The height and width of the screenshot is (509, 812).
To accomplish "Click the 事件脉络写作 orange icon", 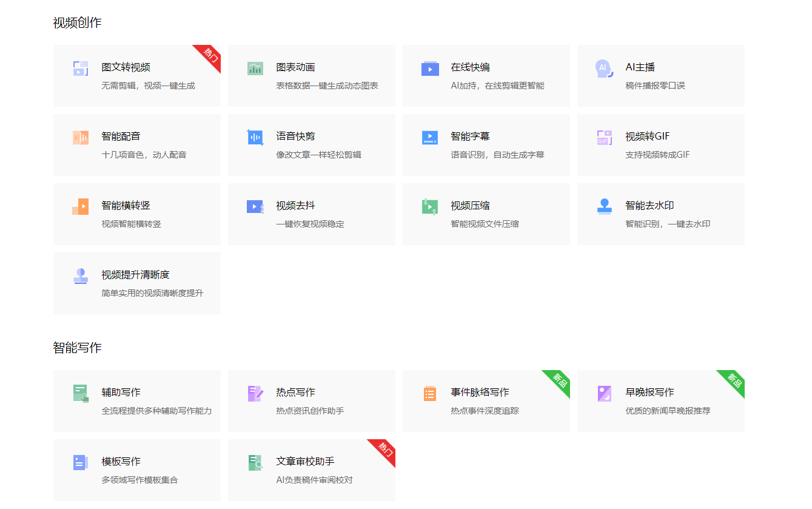I will [x=430, y=394].
